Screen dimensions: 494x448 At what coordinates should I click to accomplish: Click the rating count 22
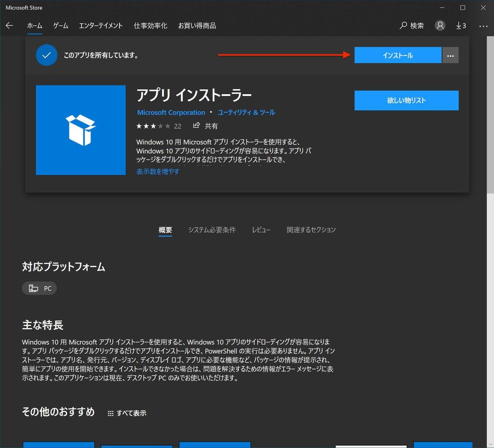[x=177, y=126]
